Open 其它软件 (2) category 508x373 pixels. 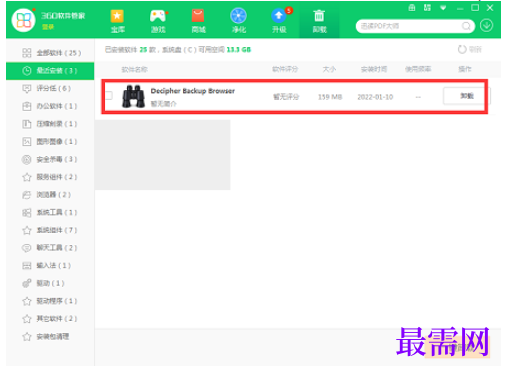click(x=50, y=319)
